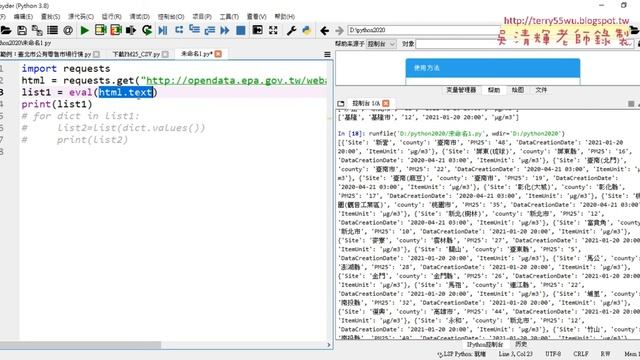Screen dimensions: 640x360
Task: Open the file list outline icon
Action: click(x=52, y=30)
